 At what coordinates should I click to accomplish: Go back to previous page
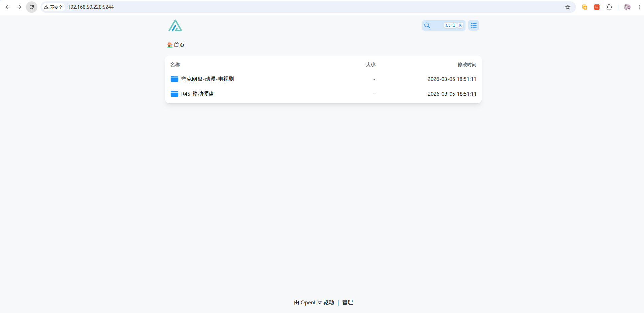pos(7,7)
